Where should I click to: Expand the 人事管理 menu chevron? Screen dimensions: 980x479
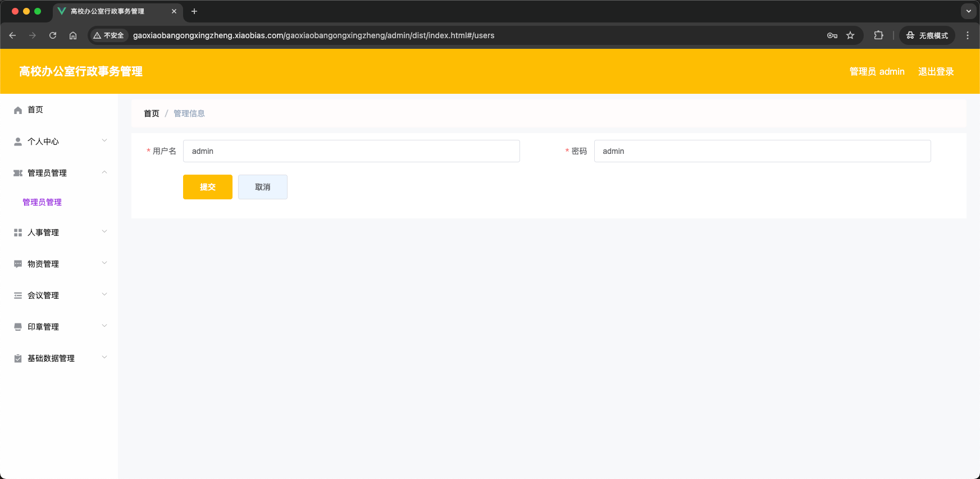click(104, 231)
